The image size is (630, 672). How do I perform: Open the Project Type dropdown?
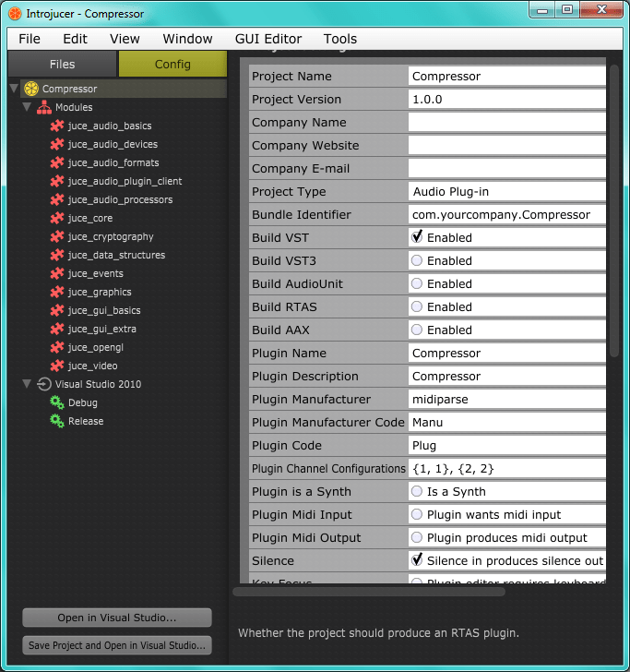point(507,192)
